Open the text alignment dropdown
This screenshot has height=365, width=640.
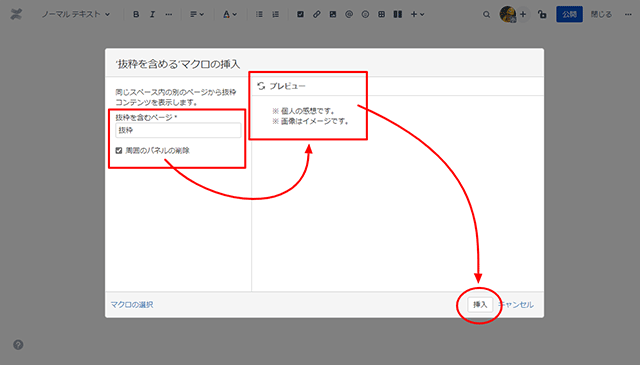[197, 14]
